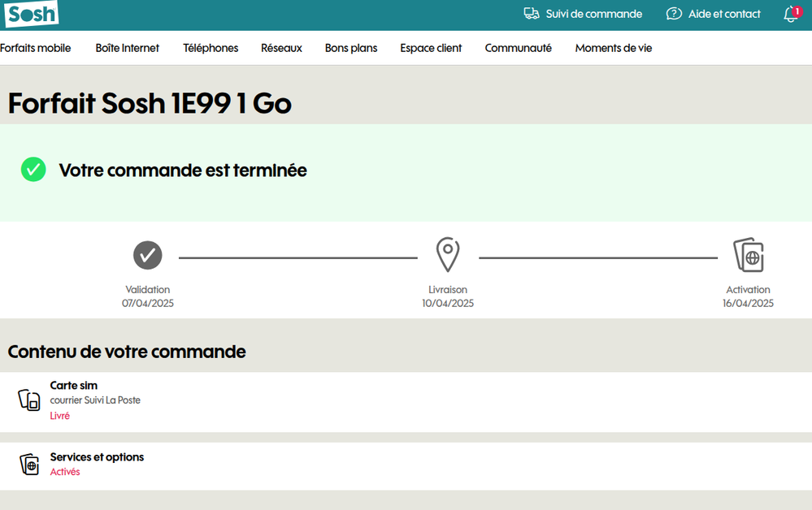The height and width of the screenshot is (510, 812).
Task: Open the Espace client page
Action: click(x=431, y=48)
